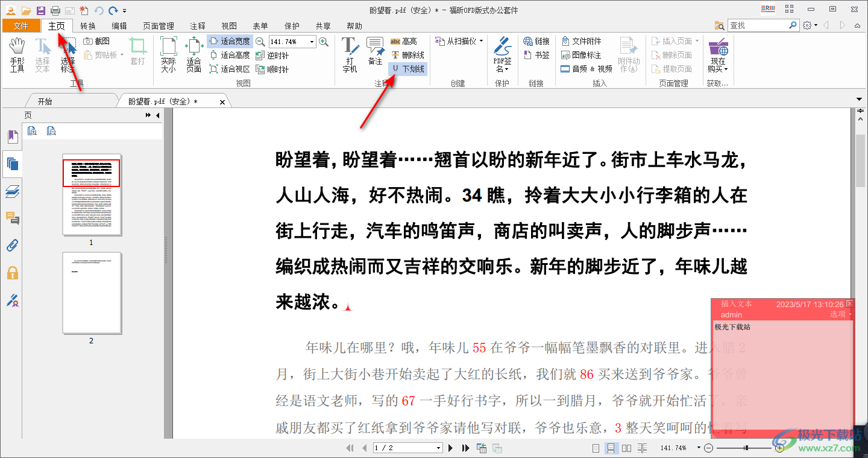Viewport: 868px width, 458px height.
Task: Switch to the 编辑 ribbon tab
Action: 119,26
